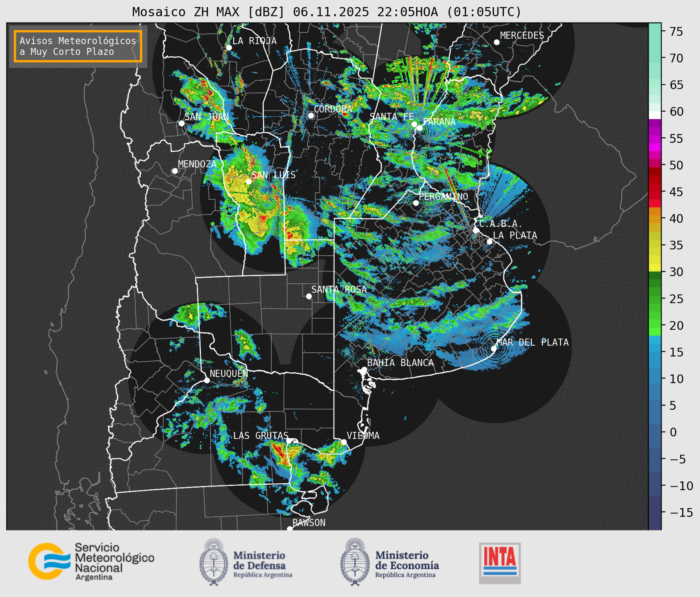Click the BAHÍA BLANCA label text
The width and height of the screenshot is (700, 597).
400,363
